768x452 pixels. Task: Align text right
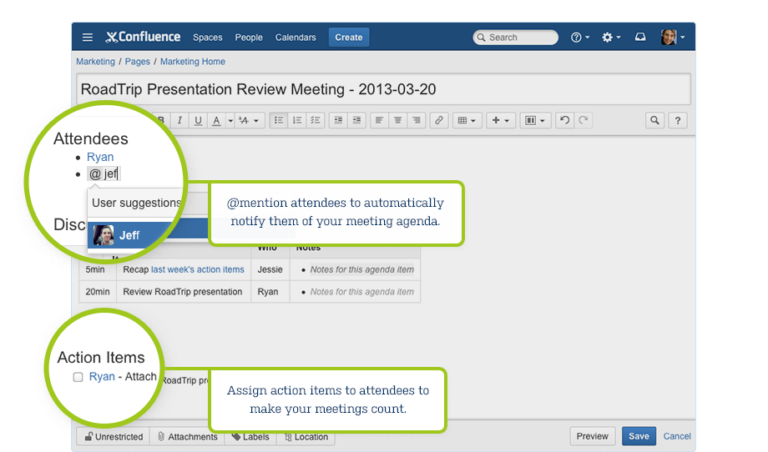[416, 120]
